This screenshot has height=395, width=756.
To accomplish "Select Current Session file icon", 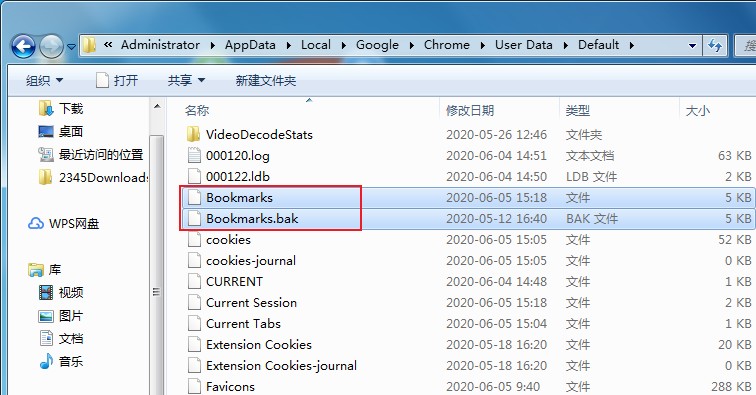I will (x=194, y=302).
